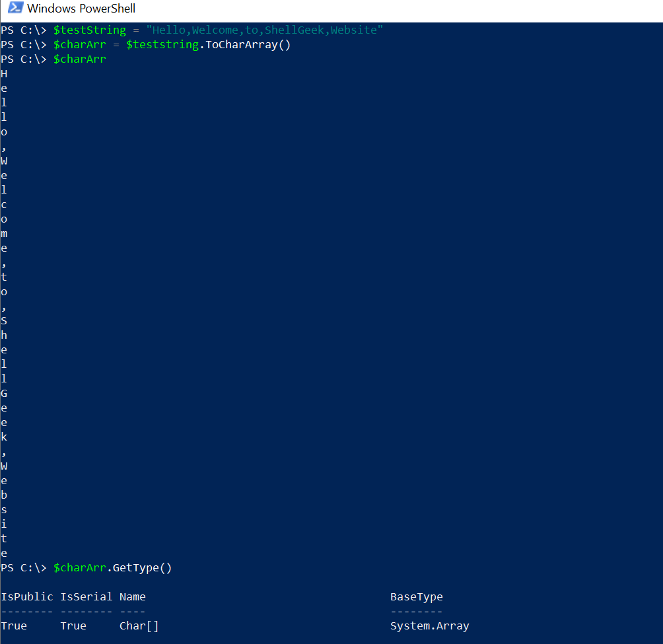Click the IsPublic column header
This screenshot has height=644, width=663.
point(26,596)
